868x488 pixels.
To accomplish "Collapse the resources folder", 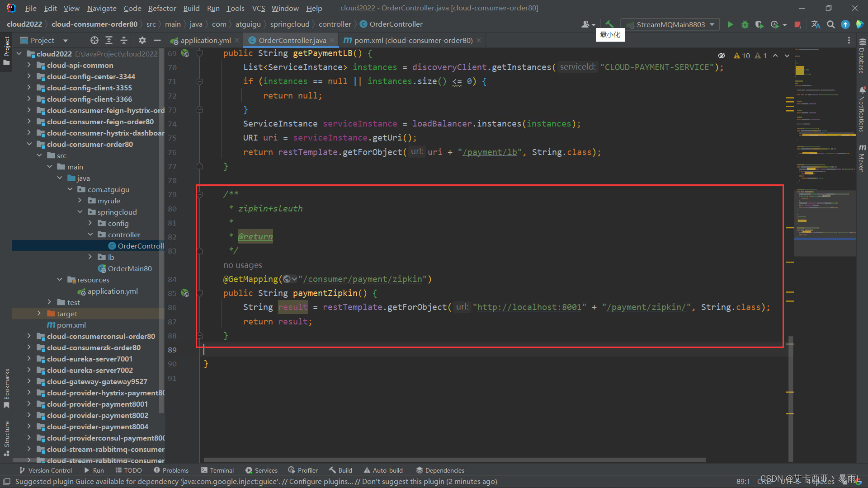I will point(60,280).
